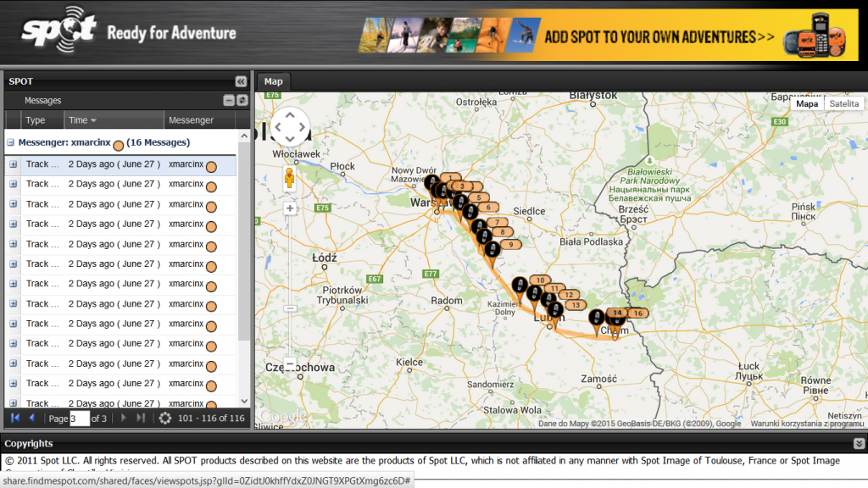Click the 'Copyrights' panel title
Image resolution: width=868 pixels, height=488 pixels.
pos(29,444)
